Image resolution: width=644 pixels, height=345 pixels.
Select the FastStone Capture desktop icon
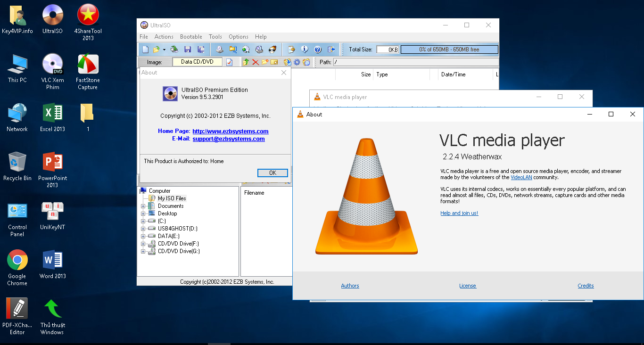(x=88, y=71)
